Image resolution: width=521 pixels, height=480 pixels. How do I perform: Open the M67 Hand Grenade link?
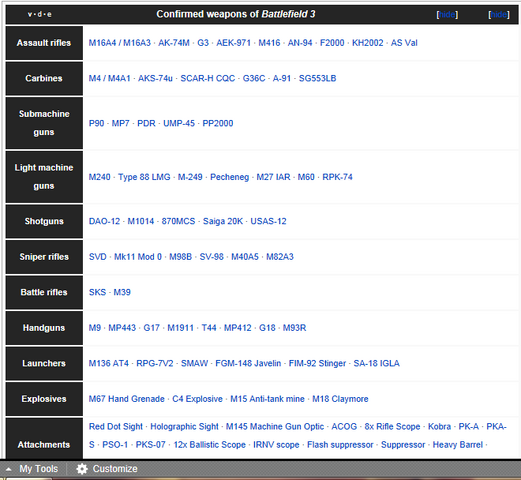click(127, 399)
